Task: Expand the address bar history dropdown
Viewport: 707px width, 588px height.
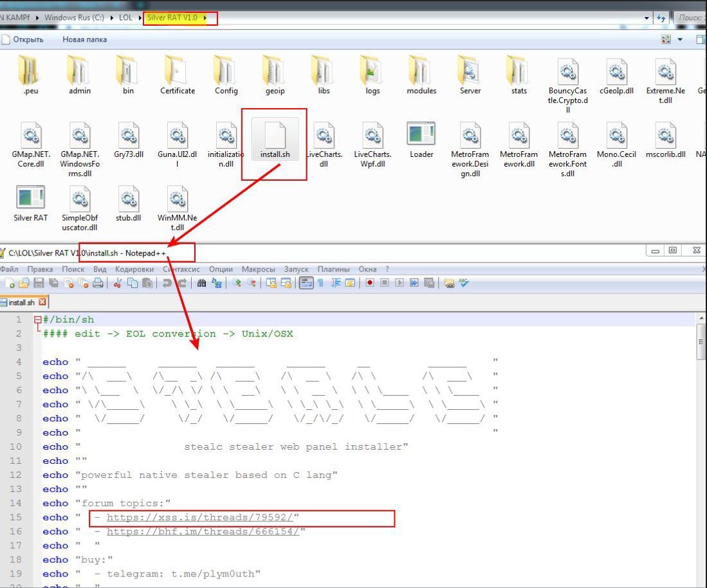Action: [647, 18]
